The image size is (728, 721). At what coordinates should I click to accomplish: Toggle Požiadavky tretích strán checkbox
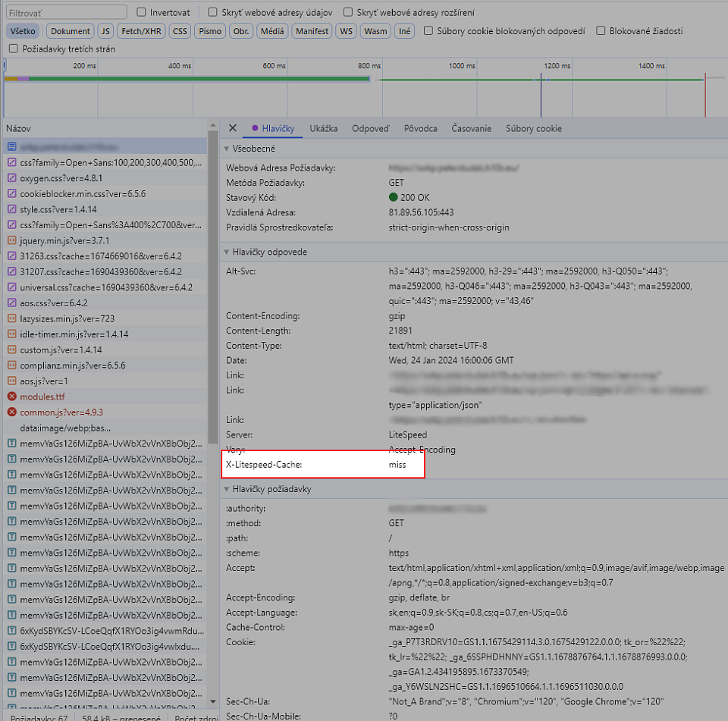14,49
